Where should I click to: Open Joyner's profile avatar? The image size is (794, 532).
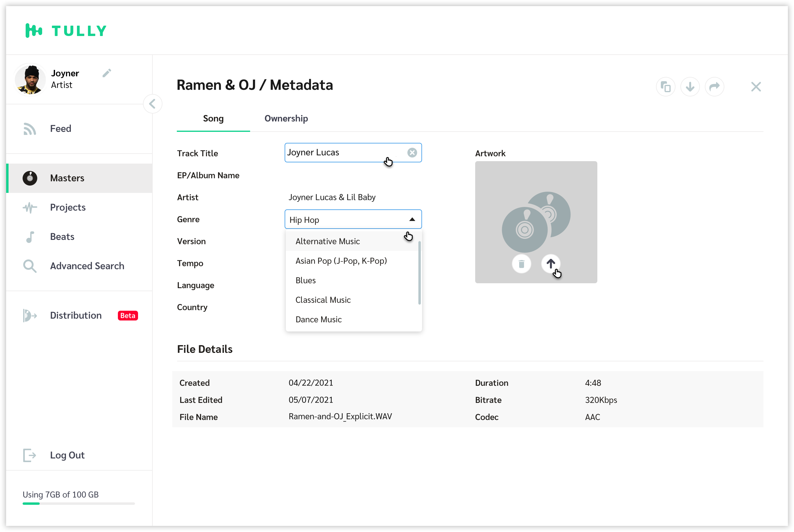(30, 79)
